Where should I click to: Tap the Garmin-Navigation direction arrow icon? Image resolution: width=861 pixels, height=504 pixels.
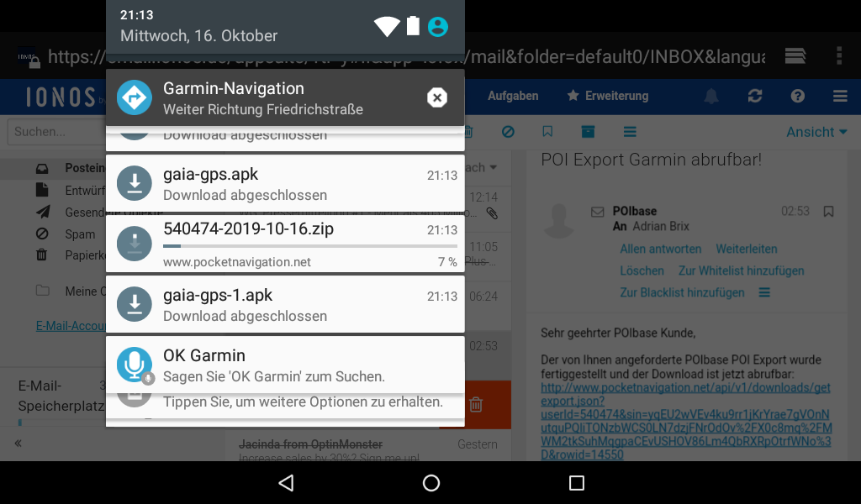[135, 98]
